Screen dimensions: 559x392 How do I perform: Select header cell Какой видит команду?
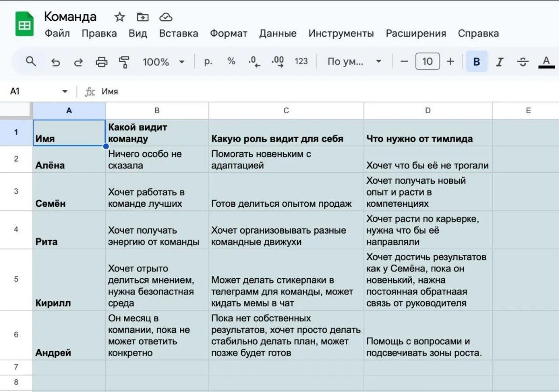pos(157,132)
